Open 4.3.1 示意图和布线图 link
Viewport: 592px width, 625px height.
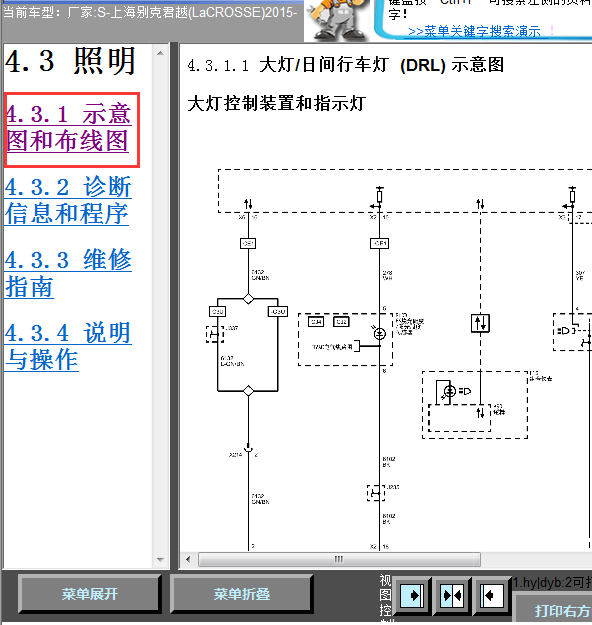(69, 127)
